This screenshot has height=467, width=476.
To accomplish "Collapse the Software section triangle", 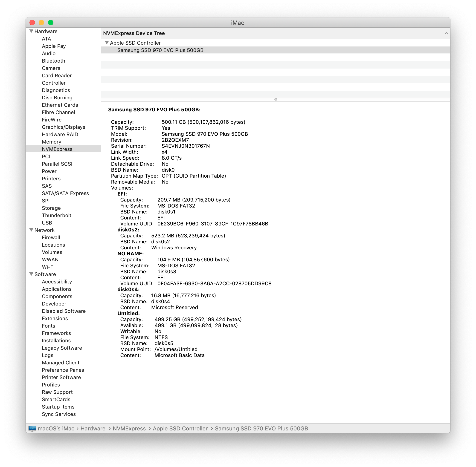I will pyautogui.click(x=31, y=274).
